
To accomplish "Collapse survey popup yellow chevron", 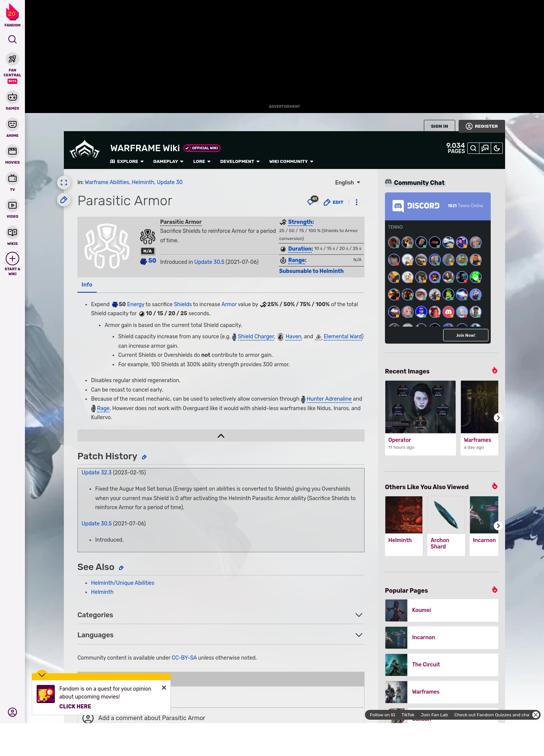I will click(x=42, y=675).
